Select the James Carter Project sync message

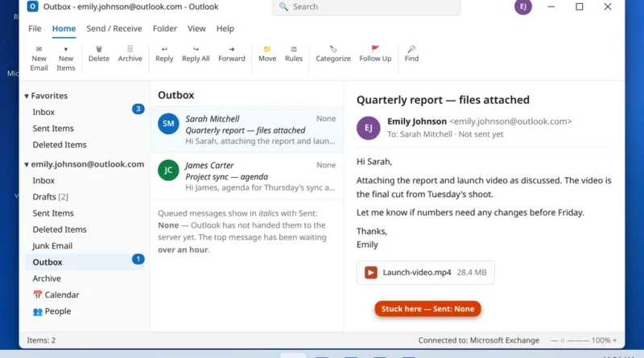pyautogui.click(x=247, y=176)
